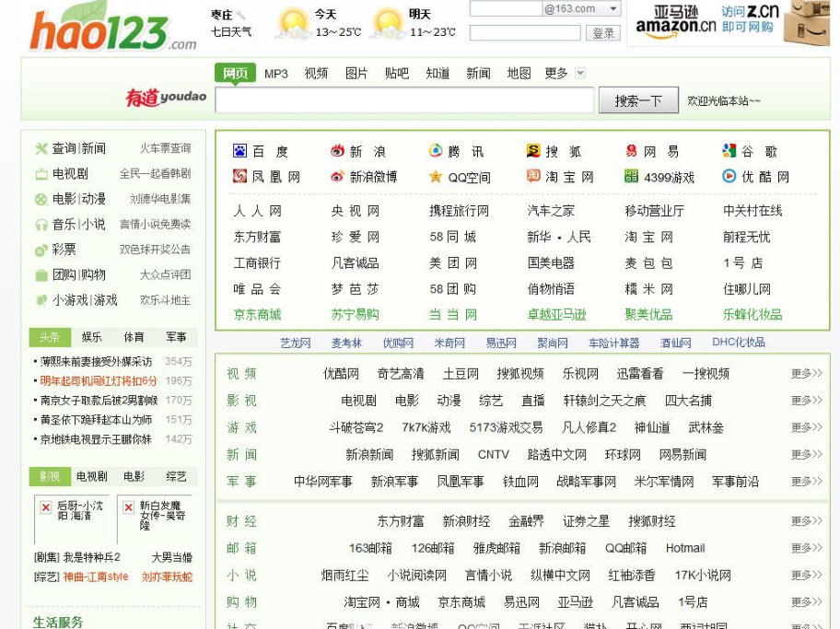Click the Amazon.cn banner ad
Screen dimensions: 840x629
(728, 24)
